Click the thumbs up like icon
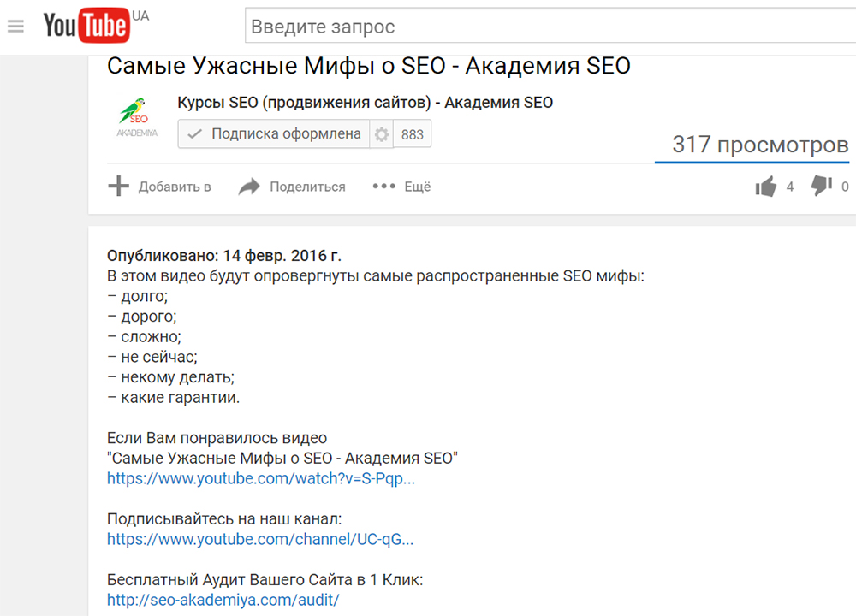Viewport: 856px width, 616px height. [766, 187]
